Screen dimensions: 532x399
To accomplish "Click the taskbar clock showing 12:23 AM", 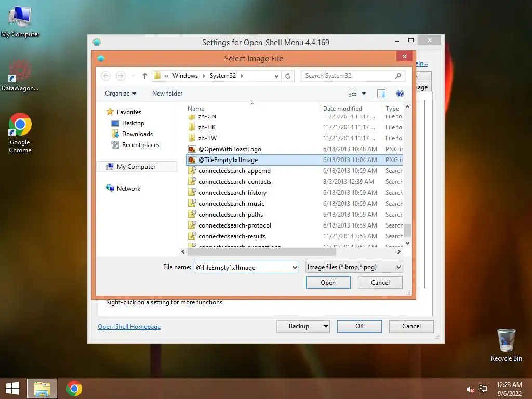I will coord(509,389).
